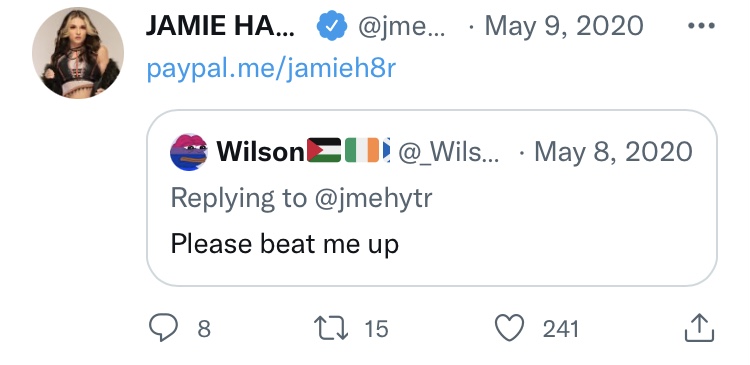The width and height of the screenshot is (750, 365).
Task: Click the @jme... handle in tweet header
Action: coord(401,27)
